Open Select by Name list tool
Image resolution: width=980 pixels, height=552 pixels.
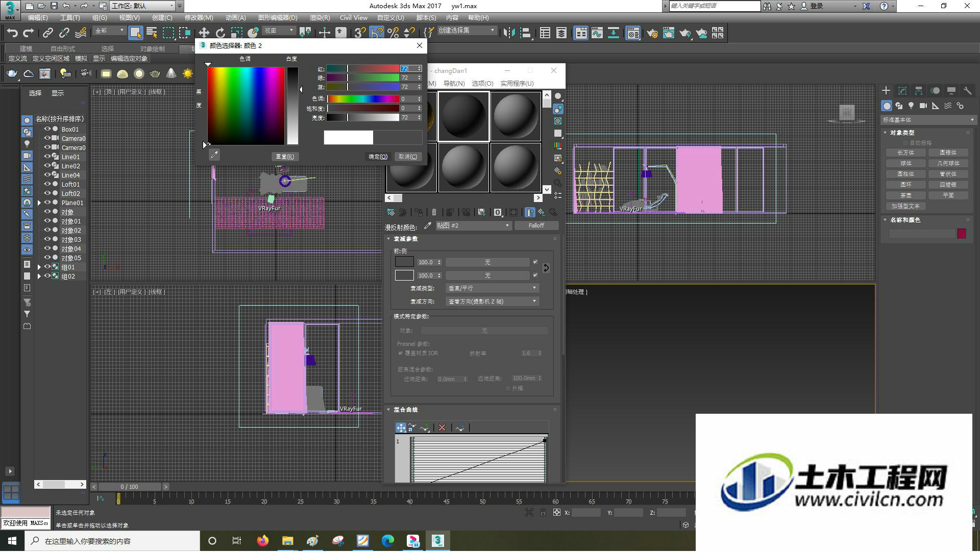152,33
